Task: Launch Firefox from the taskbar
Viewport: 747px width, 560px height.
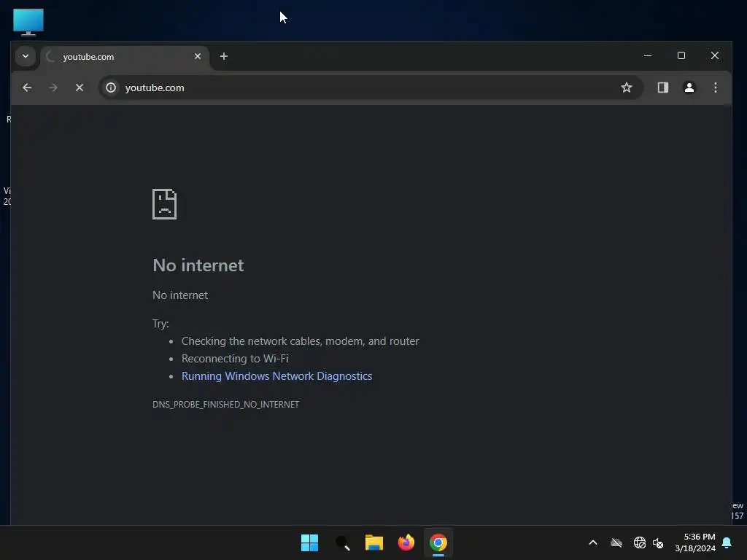Action: [406, 542]
